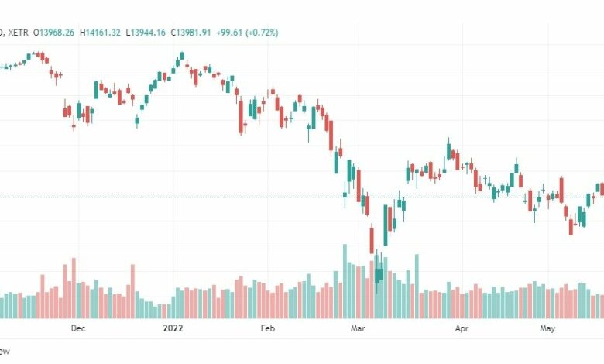
Task: Select the open price value O13968.26
Action: (x=53, y=33)
